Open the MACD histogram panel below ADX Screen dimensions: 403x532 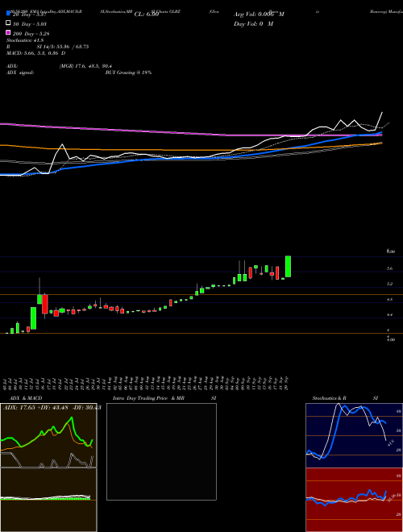(x=48, y=500)
